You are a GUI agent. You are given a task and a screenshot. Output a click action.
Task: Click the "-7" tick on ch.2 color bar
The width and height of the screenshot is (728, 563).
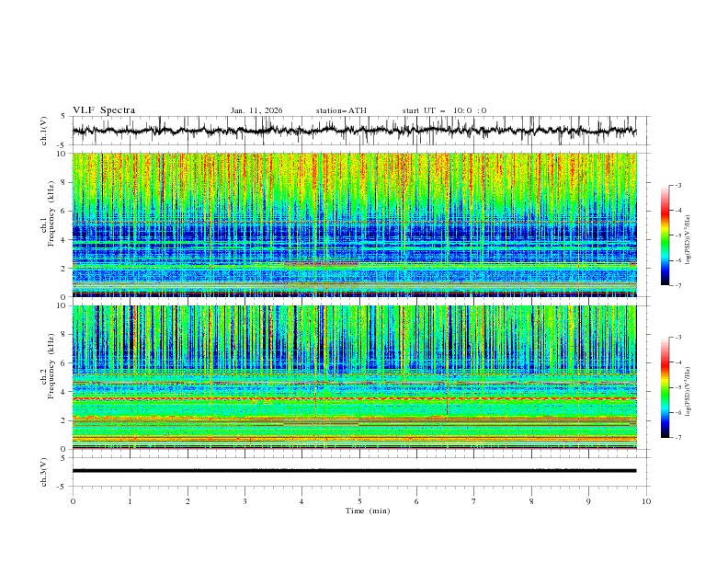click(x=678, y=437)
